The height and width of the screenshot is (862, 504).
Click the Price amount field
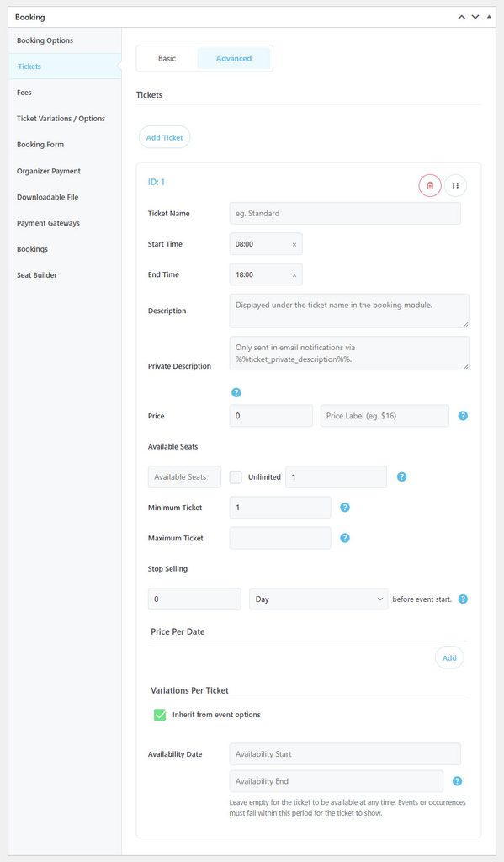pyautogui.click(x=271, y=416)
